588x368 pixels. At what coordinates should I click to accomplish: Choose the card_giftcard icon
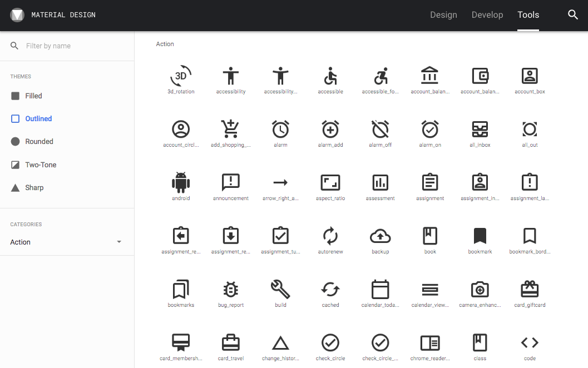coord(530,289)
